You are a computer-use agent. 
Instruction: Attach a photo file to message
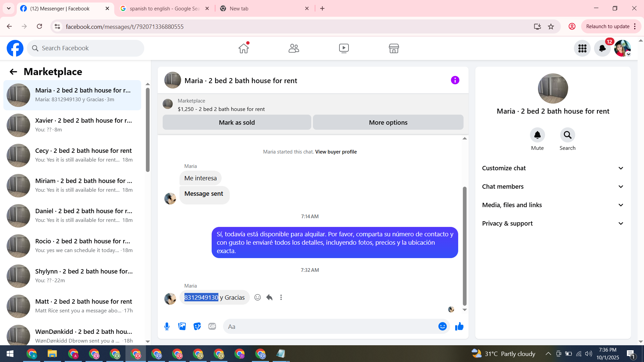pyautogui.click(x=182, y=326)
